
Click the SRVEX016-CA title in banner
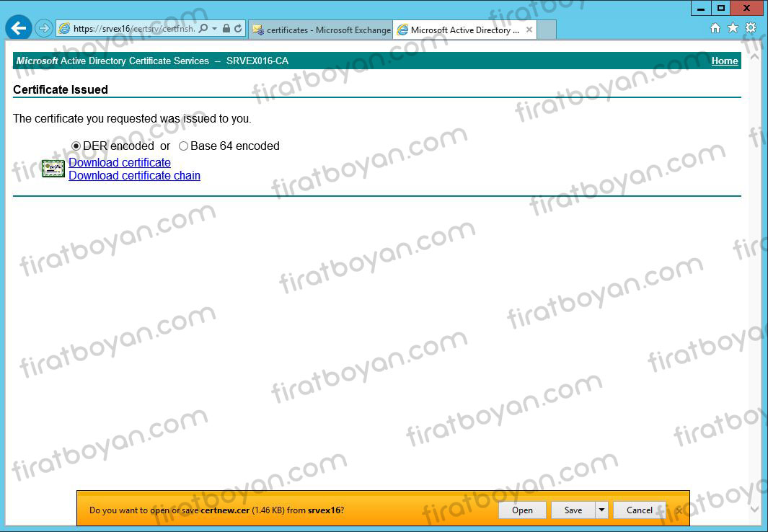257,61
